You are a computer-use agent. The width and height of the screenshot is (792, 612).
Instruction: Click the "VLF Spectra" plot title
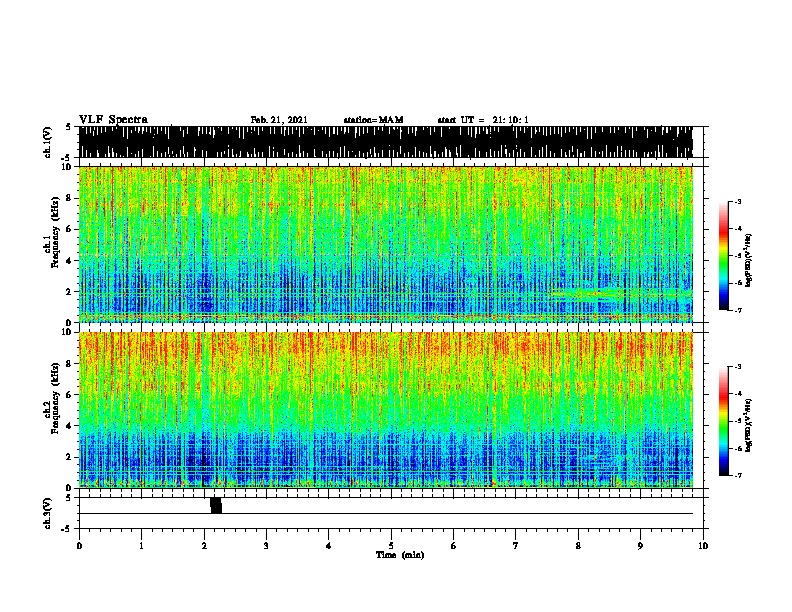(x=113, y=120)
